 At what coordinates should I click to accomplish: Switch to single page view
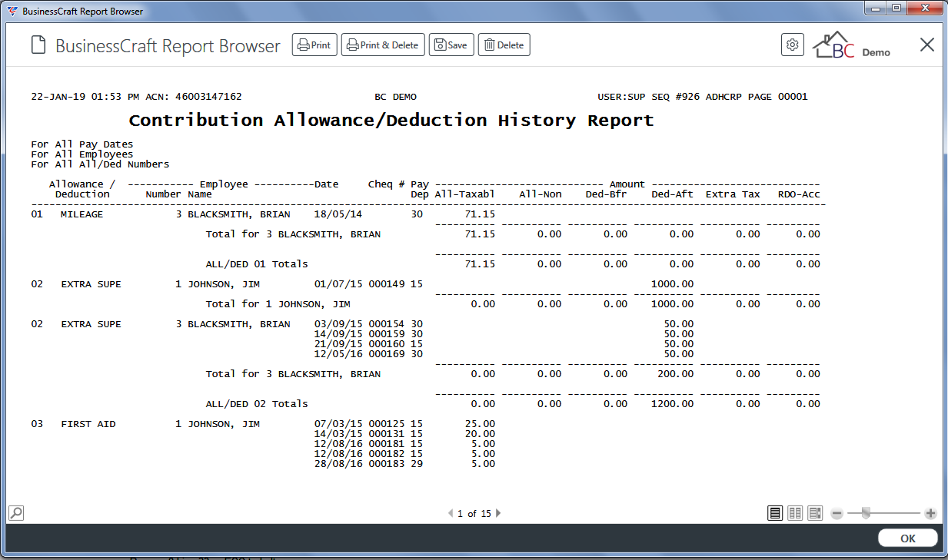click(776, 512)
